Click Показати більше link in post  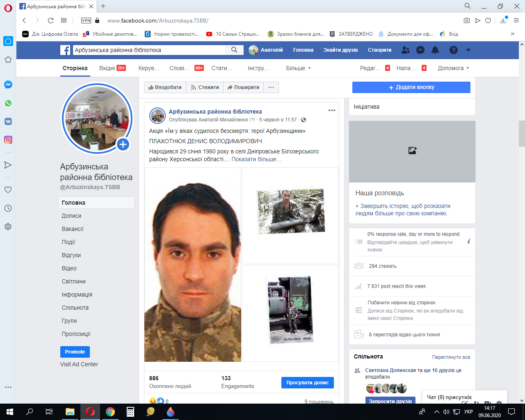coord(256,159)
